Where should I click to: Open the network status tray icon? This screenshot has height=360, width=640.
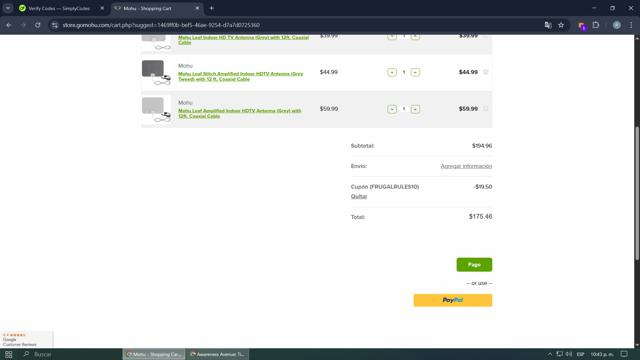[x=559, y=354]
